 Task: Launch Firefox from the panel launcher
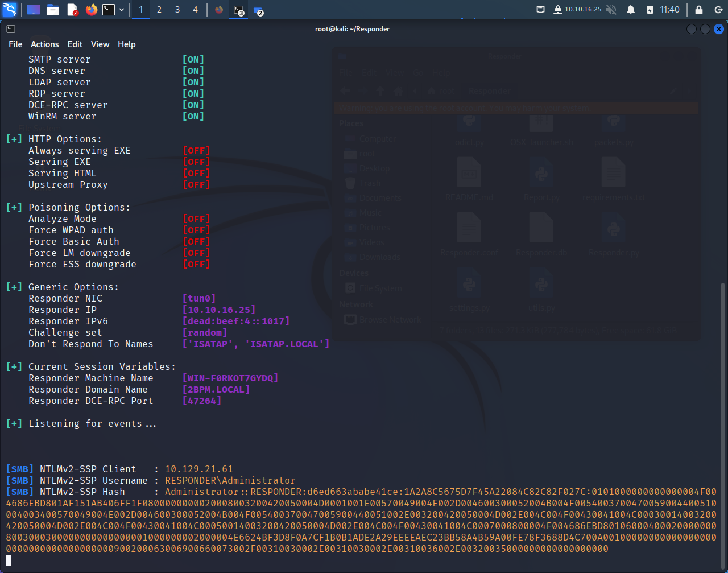click(92, 10)
